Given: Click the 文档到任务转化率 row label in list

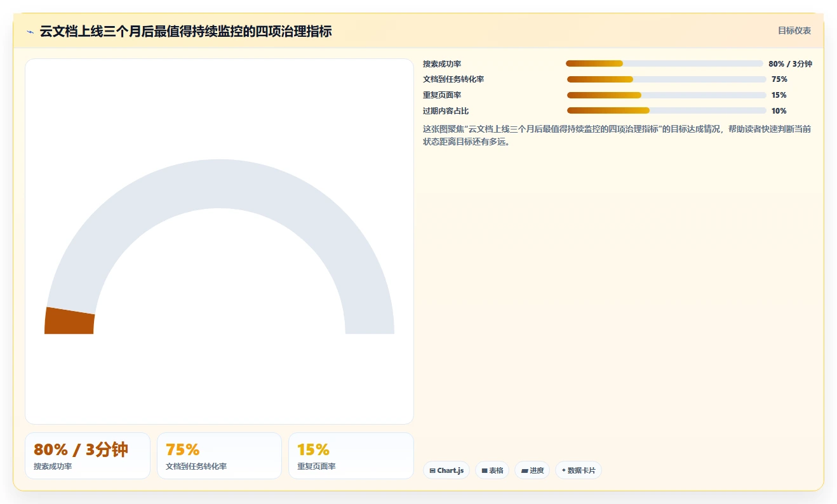Looking at the screenshot, I should (x=453, y=79).
